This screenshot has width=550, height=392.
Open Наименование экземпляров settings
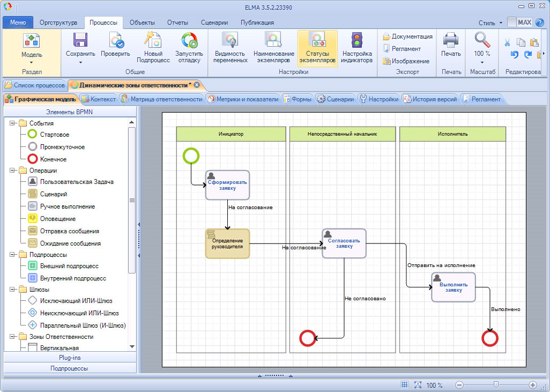(273, 47)
